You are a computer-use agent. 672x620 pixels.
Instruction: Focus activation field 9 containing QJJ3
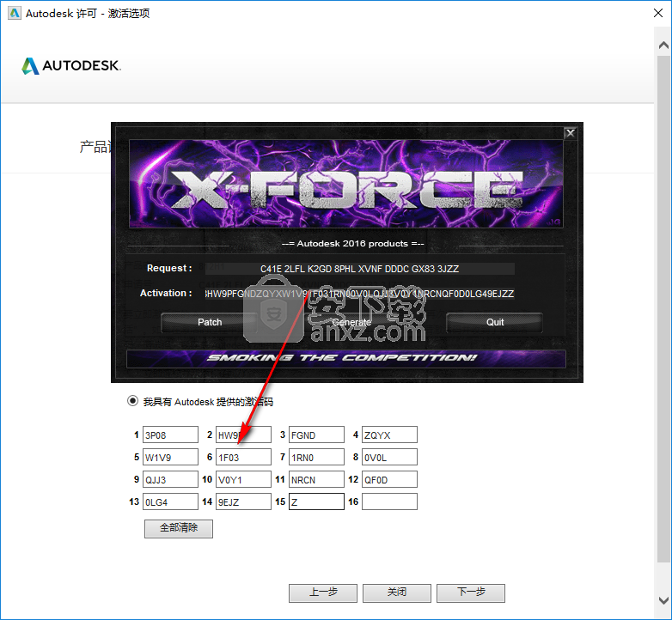tap(170, 479)
